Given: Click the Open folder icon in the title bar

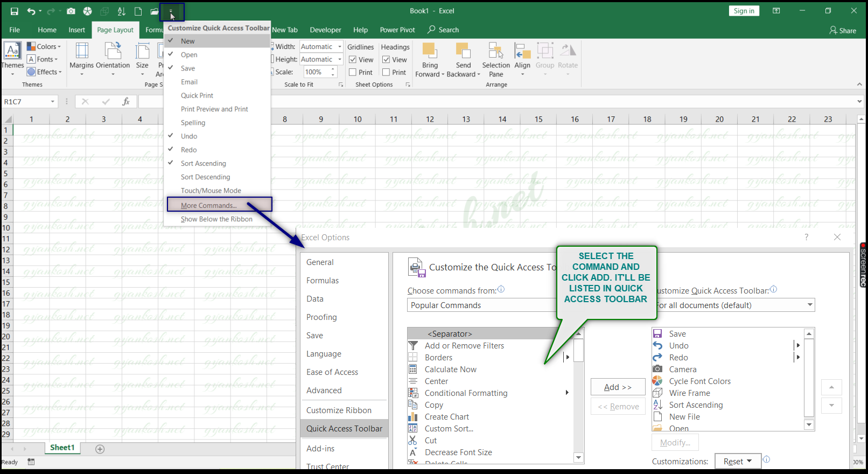Looking at the screenshot, I should coord(155,11).
